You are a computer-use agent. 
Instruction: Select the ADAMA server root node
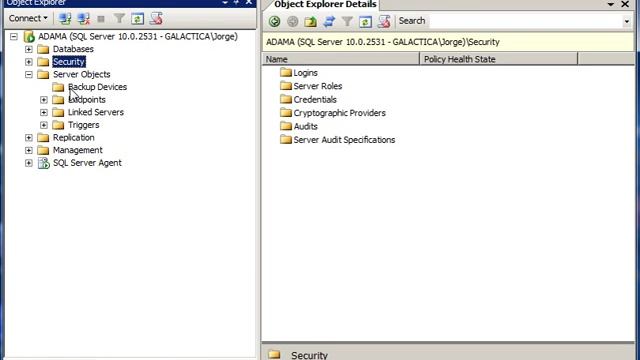(138, 36)
